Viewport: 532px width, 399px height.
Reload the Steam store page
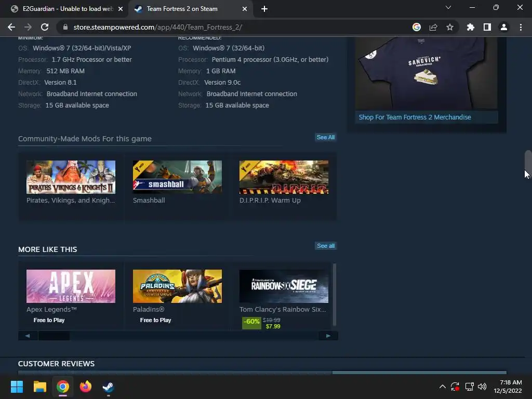[x=45, y=27]
